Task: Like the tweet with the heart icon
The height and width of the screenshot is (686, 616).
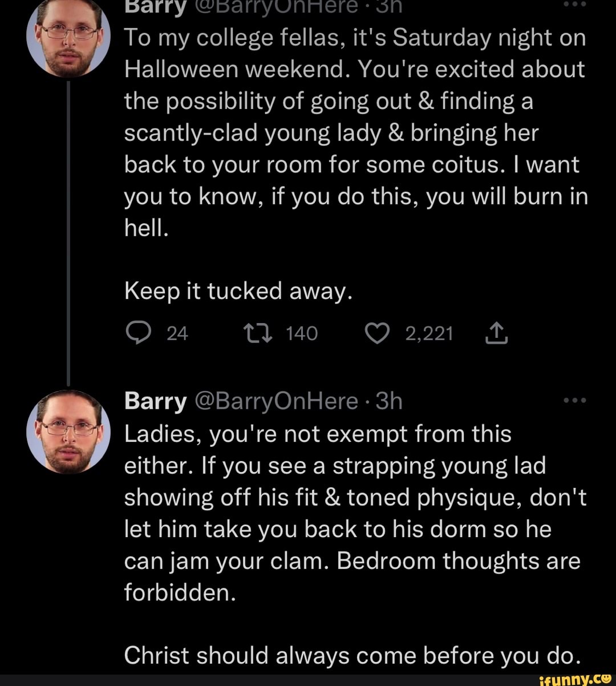Action: point(378,333)
